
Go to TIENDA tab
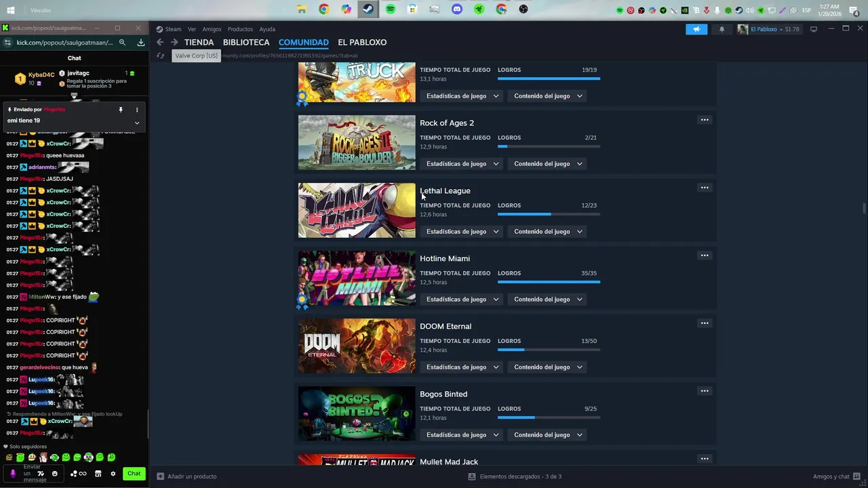click(199, 42)
